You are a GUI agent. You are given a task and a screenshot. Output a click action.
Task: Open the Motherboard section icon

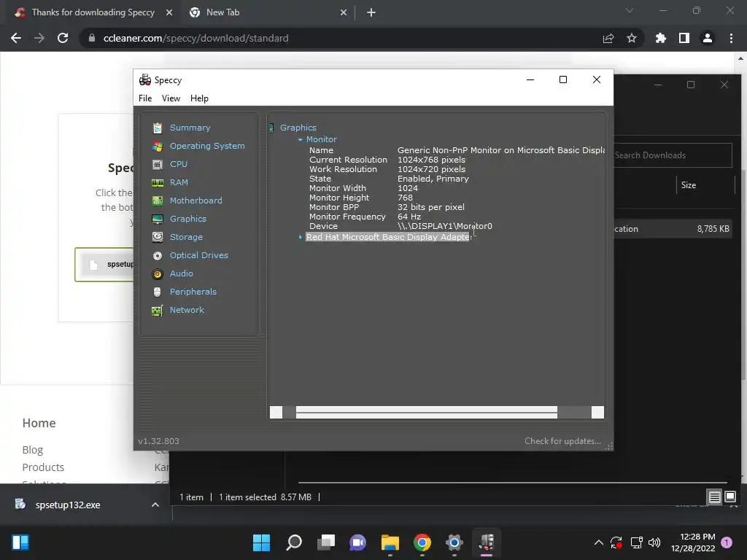coord(158,201)
